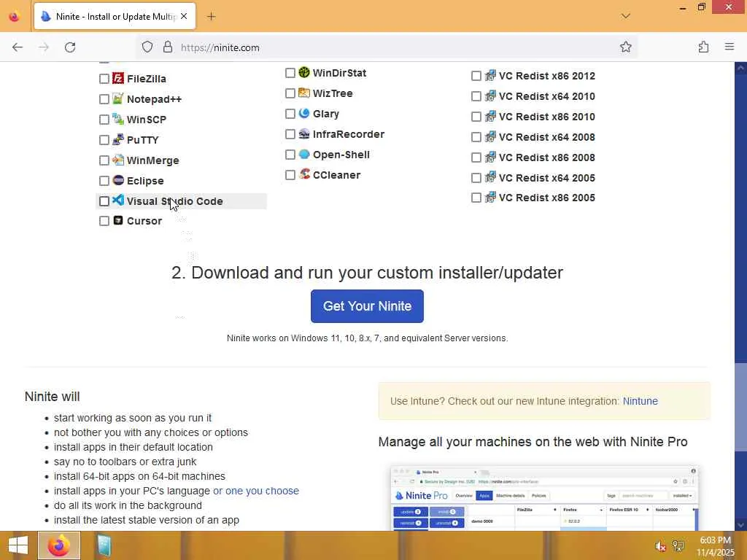Open the Ninite Pro screenshot thumbnail
The height and width of the screenshot is (560, 747).
pos(544,498)
